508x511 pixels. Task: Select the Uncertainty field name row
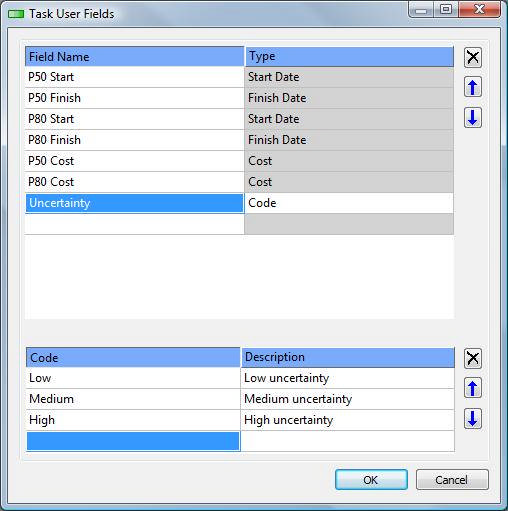pos(135,203)
